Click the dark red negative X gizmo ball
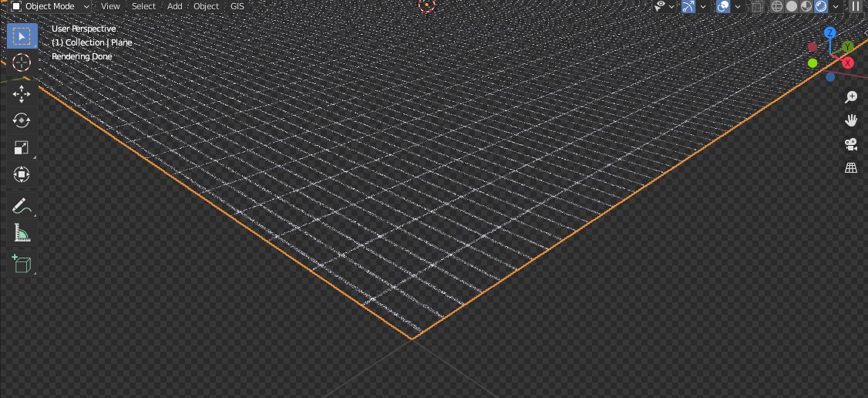This screenshot has width=868, height=398. pyautogui.click(x=812, y=47)
